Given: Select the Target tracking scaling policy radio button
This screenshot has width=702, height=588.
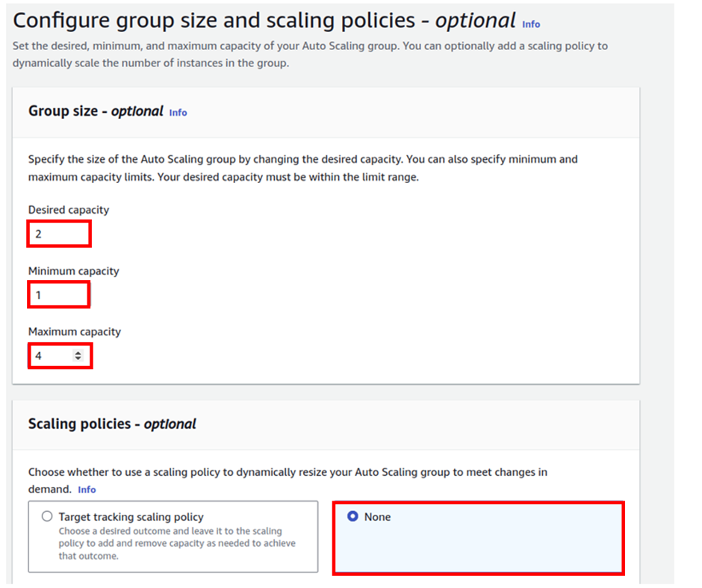Looking at the screenshot, I should [47, 516].
